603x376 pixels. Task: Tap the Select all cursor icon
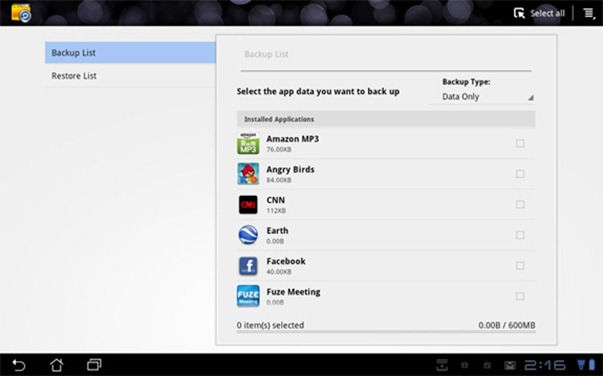tap(519, 13)
